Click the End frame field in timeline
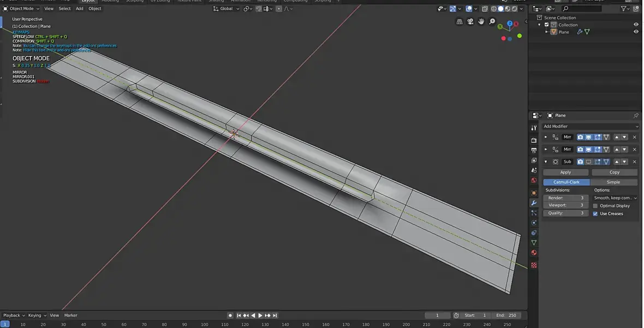Viewport: 644px width, 328px height. pos(506,315)
